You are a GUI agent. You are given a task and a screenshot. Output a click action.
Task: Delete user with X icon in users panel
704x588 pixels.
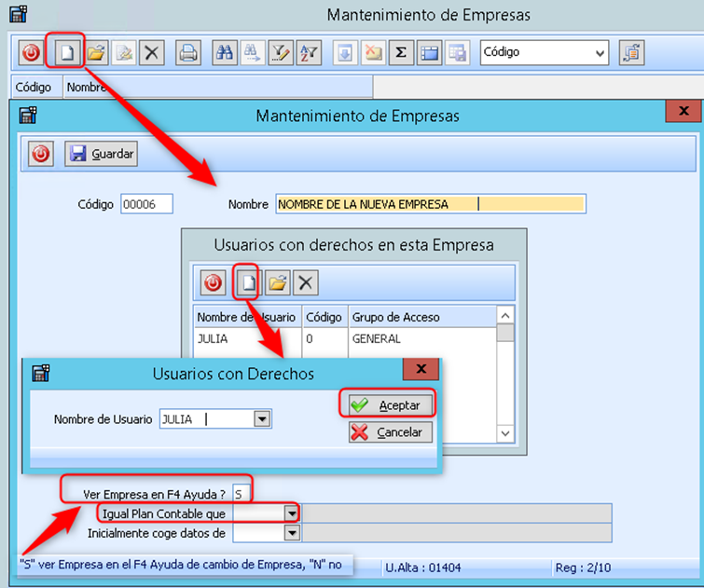305,282
